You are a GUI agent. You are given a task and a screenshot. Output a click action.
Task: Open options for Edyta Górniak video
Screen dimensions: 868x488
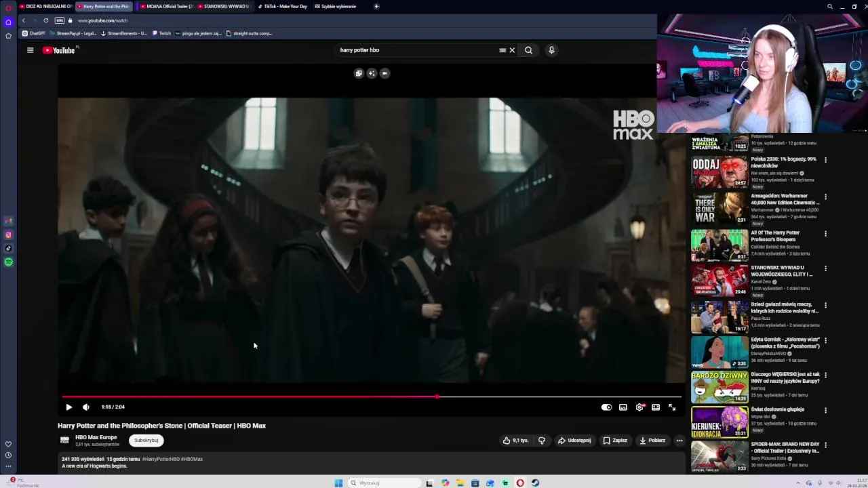(x=825, y=340)
